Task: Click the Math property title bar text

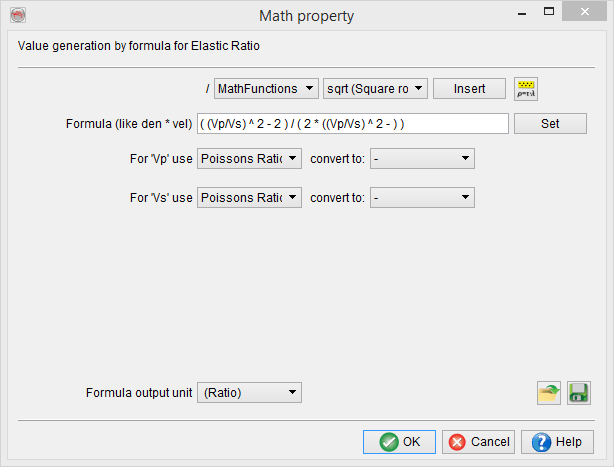Action: click(x=306, y=15)
